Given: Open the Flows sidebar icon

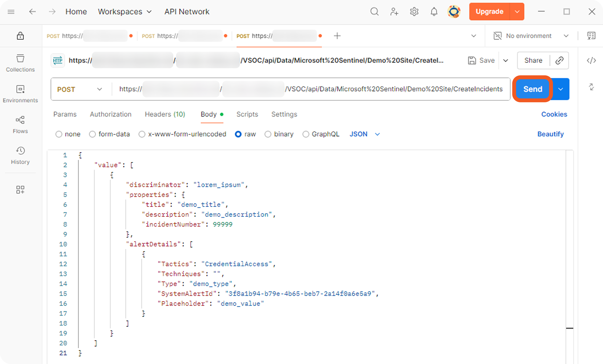Looking at the screenshot, I should click(x=20, y=125).
